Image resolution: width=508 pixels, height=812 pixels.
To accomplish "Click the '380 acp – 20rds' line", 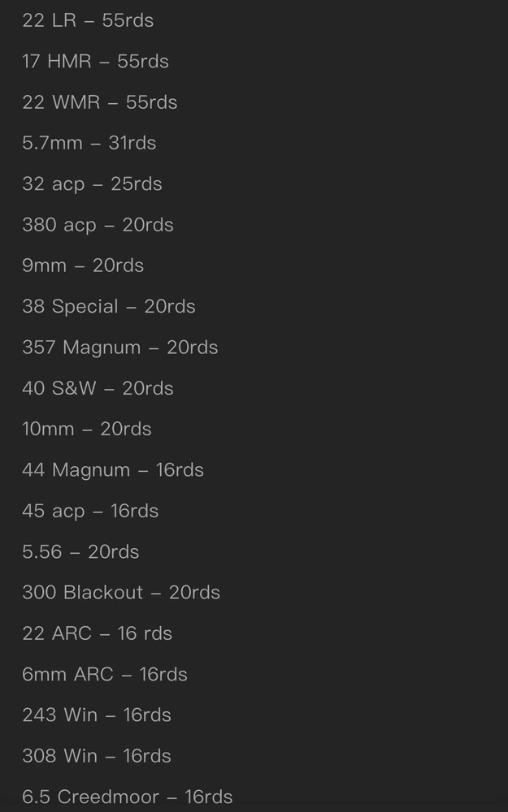I will coord(98,225).
